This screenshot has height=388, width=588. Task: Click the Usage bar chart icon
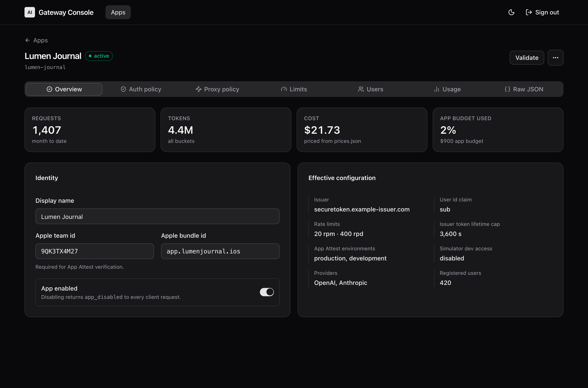coord(437,89)
